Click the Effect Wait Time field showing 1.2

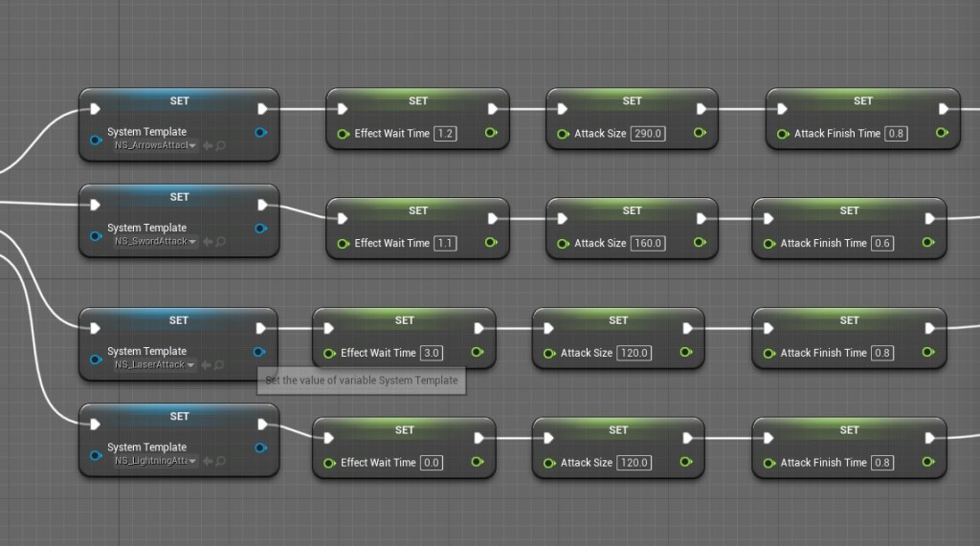(445, 134)
